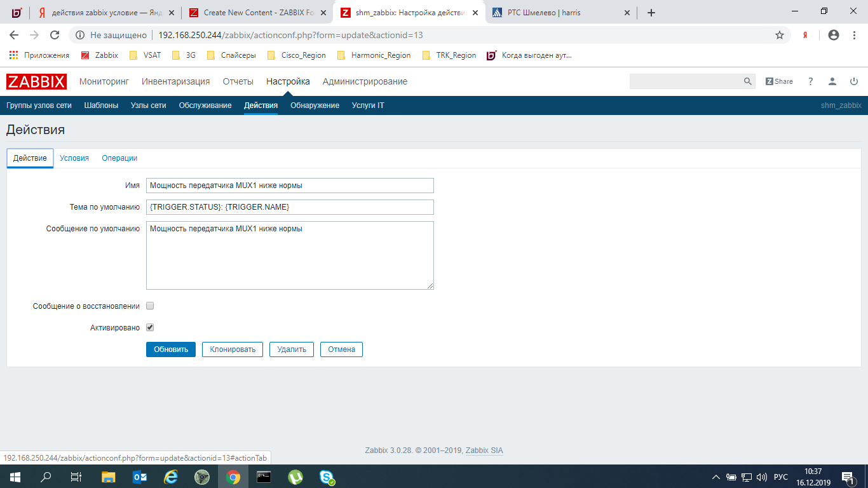Open the Инвентаризация menu
The image size is (868, 488).
point(176,81)
